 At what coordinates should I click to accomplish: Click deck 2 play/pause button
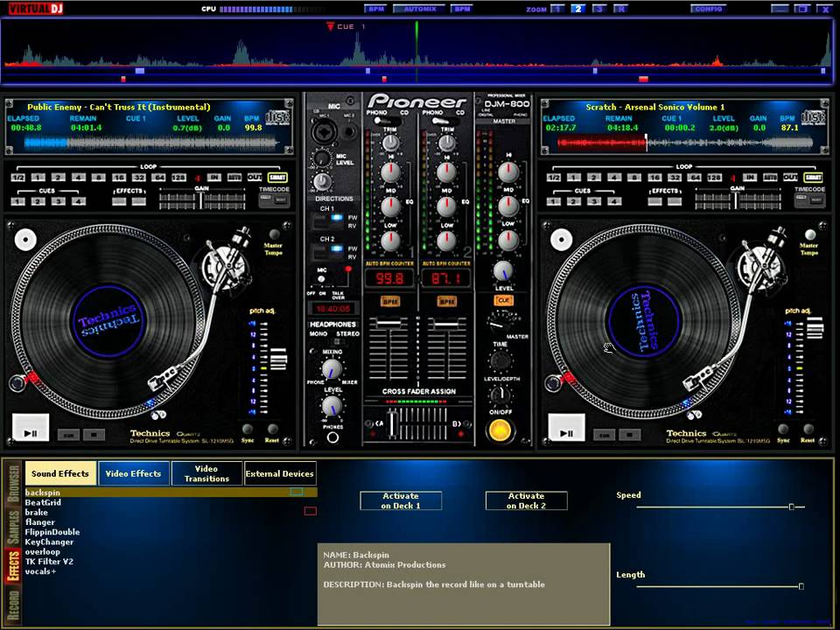tap(566, 428)
